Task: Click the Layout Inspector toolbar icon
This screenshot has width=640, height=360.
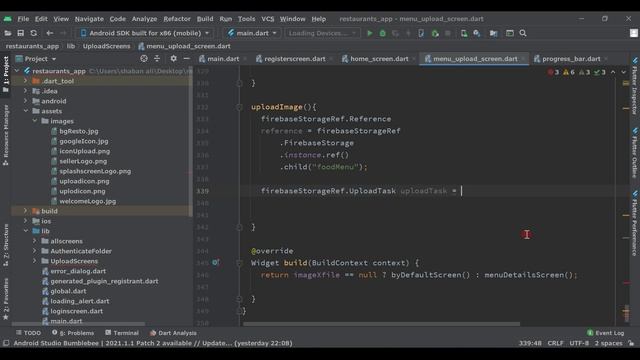Action: [x=510, y=33]
